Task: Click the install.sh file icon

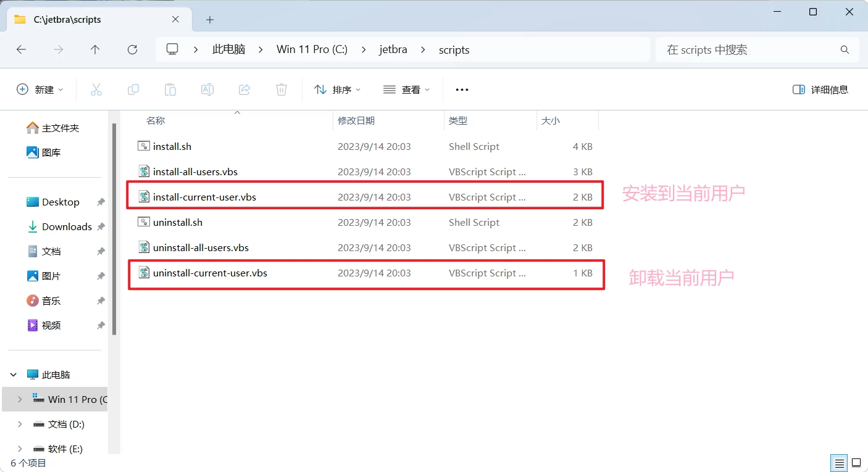Action: click(144, 146)
